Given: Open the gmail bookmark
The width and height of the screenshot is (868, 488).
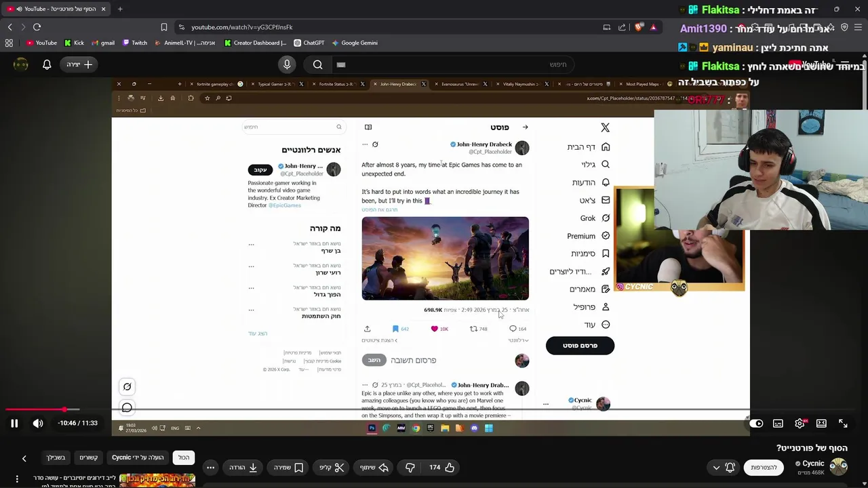Looking at the screenshot, I should (102, 43).
